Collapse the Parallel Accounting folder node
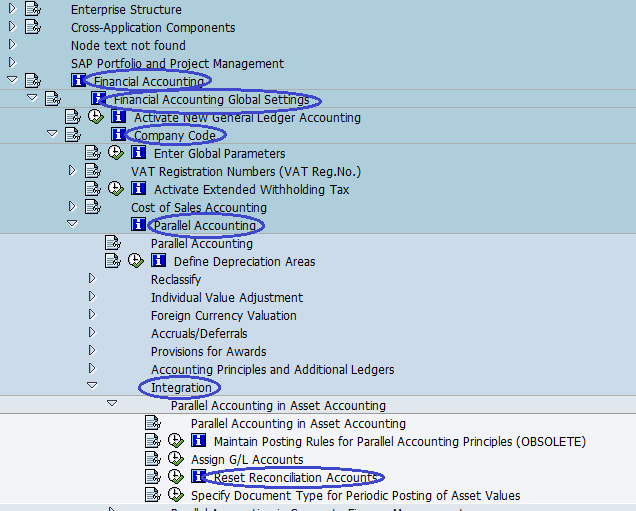Viewport: 636px width, 511px height. [72, 223]
